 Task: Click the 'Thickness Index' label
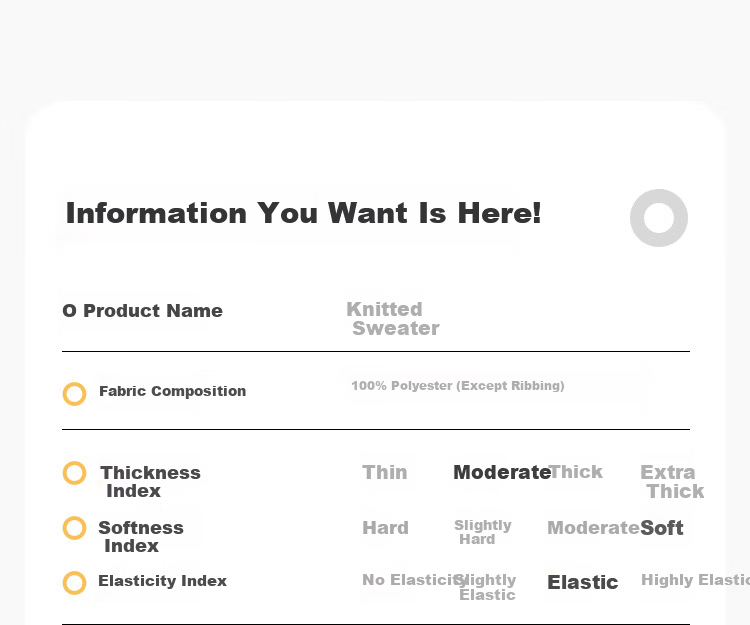click(x=150, y=482)
